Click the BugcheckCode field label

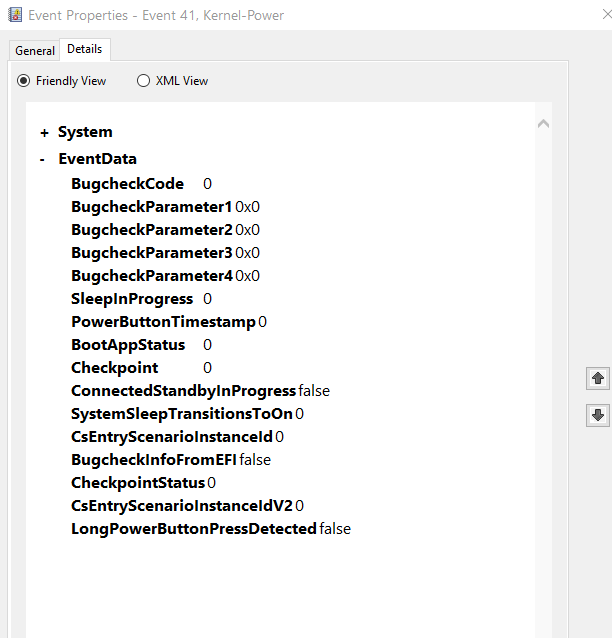point(127,184)
